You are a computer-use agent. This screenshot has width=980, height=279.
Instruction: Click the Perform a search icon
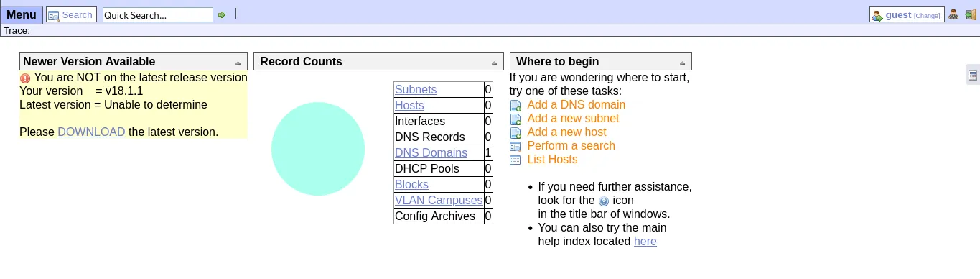pos(515,147)
